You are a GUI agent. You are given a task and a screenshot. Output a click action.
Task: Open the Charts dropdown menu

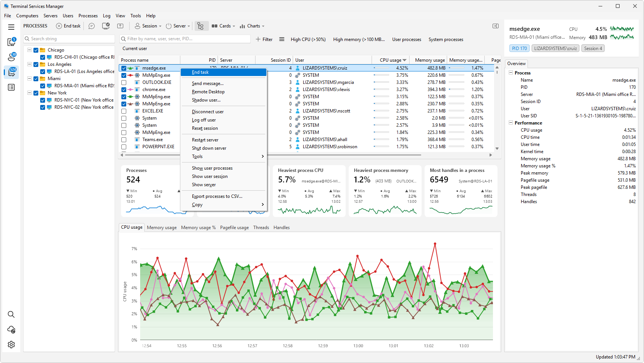252,26
